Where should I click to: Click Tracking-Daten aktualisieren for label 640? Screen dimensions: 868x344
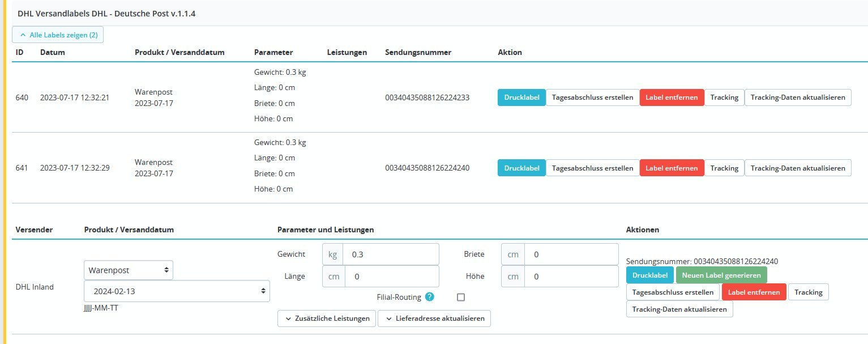pos(798,97)
